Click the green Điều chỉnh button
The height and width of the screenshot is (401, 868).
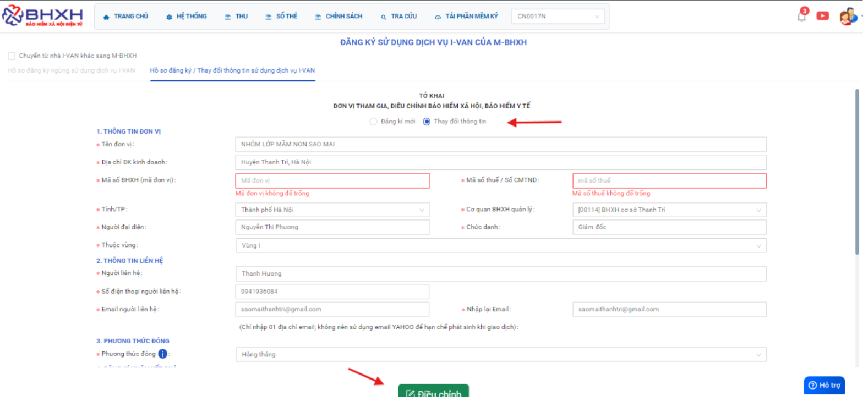point(433,392)
